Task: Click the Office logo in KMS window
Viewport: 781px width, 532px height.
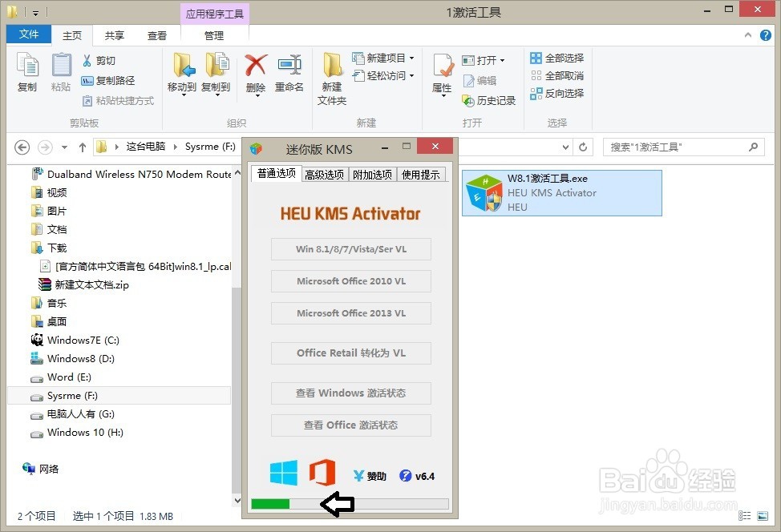Action: click(322, 472)
